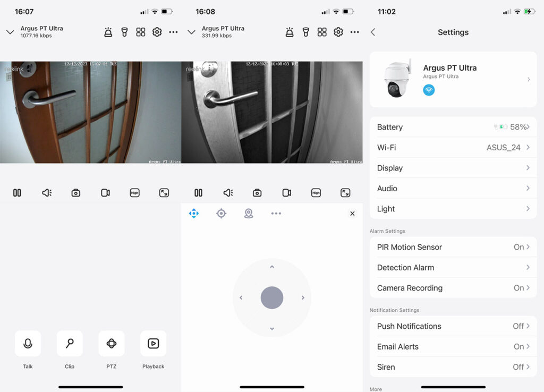Tap siren alarm icon in middle screen header
The image size is (544, 392).
coord(290,32)
